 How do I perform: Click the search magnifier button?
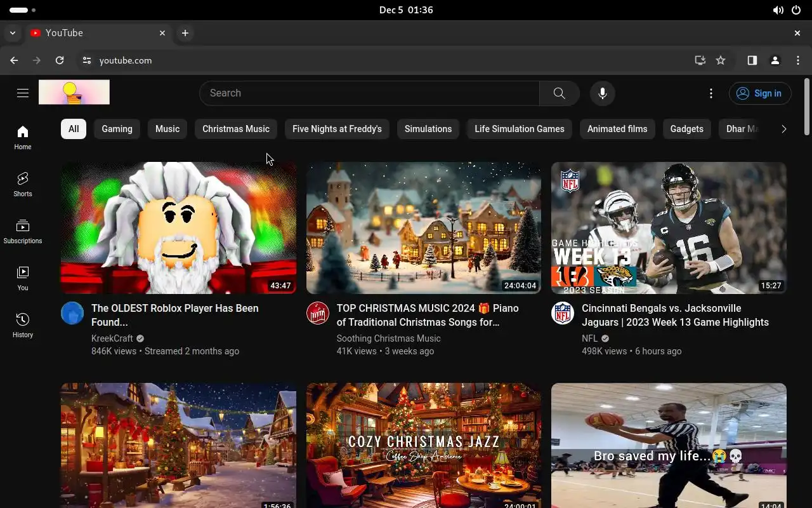tap(559, 93)
